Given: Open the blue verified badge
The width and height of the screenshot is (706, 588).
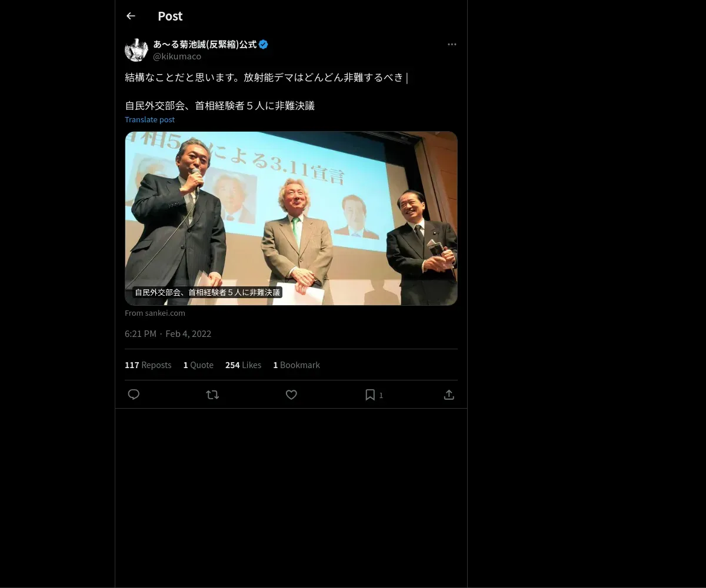Looking at the screenshot, I should pos(264,44).
